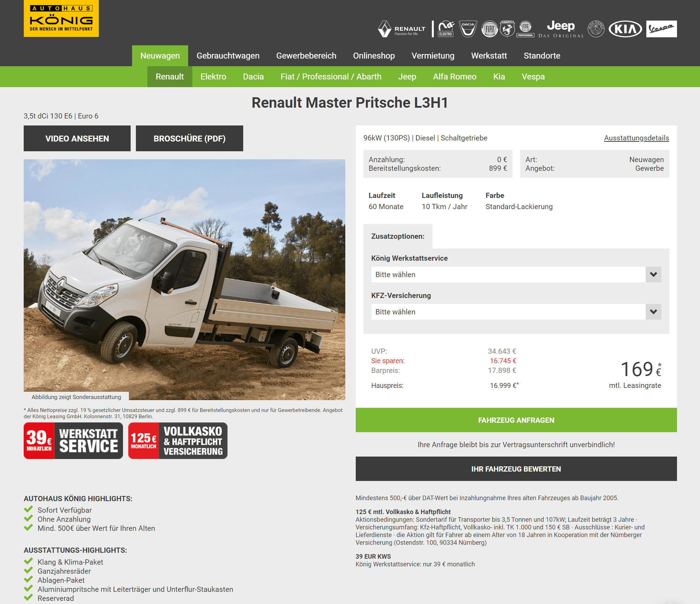Select the green submenu Vespa tab
The image size is (700, 604).
(533, 77)
